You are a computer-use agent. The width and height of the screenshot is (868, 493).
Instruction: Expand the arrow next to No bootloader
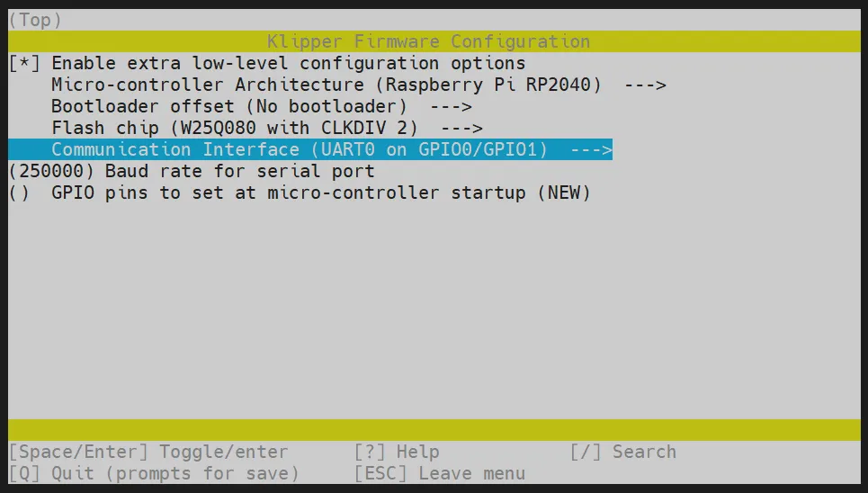pyautogui.click(x=451, y=107)
